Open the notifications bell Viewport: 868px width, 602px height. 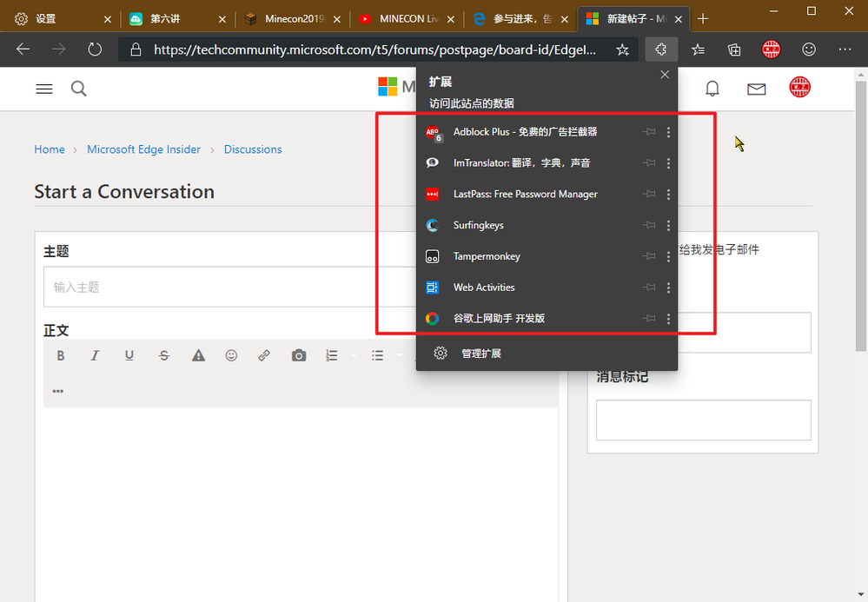pos(712,89)
